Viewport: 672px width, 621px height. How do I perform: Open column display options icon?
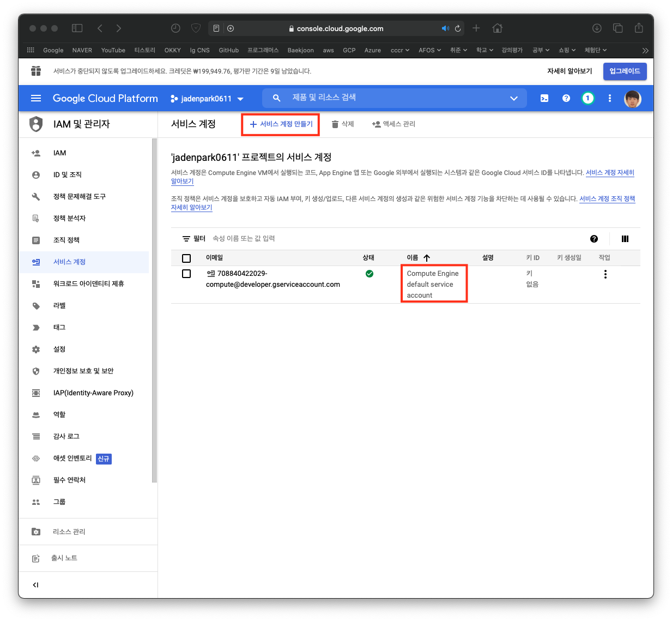pos(625,239)
